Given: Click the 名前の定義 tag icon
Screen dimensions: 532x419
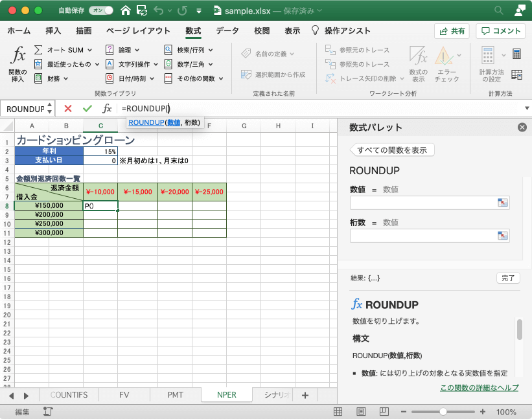Looking at the screenshot, I should tap(246, 54).
